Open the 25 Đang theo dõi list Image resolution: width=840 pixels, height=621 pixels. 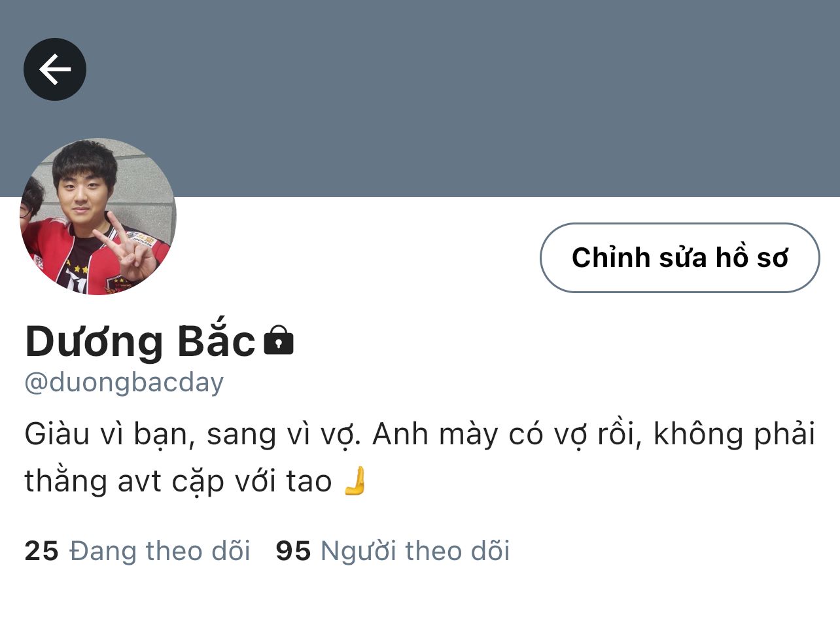pos(137,551)
